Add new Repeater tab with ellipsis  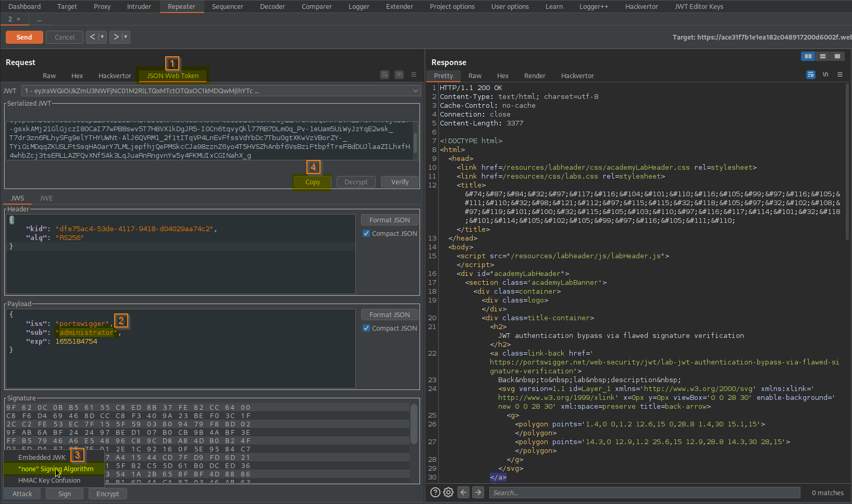click(40, 19)
